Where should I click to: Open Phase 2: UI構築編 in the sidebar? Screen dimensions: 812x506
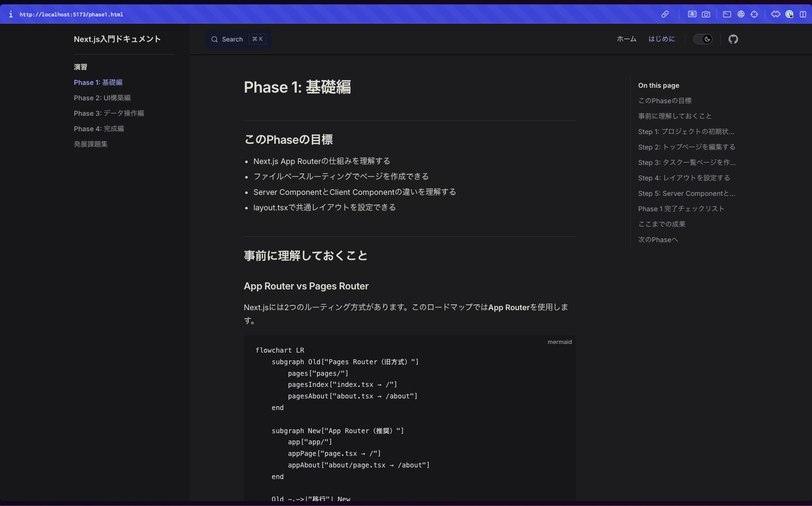[x=102, y=98]
